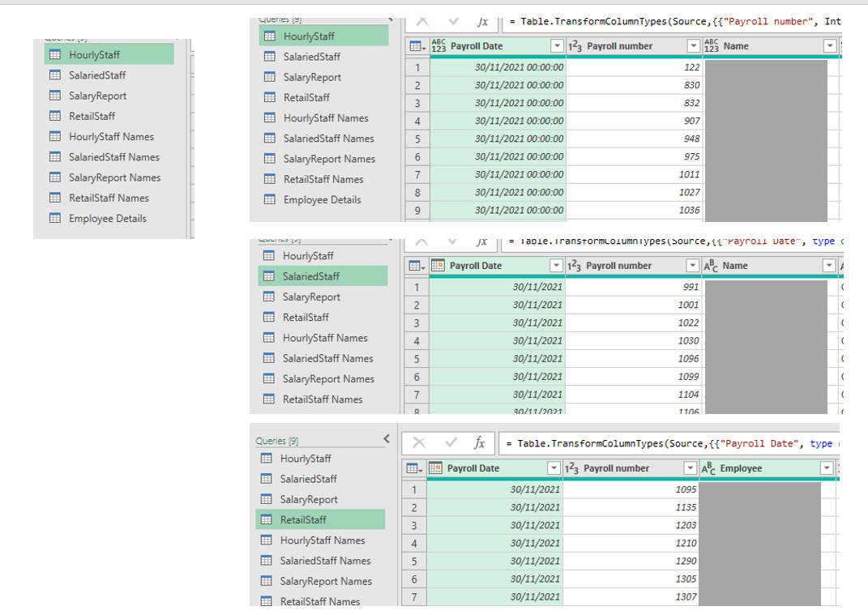Click the table icon beside HourlyStaff in the left standalone list
This screenshot has width=868, height=615.
[55, 55]
